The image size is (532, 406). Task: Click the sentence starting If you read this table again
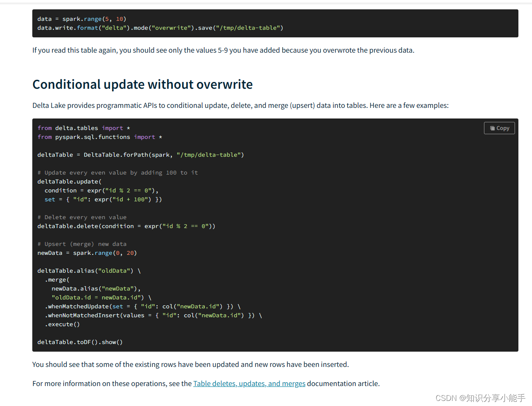pos(223,50)
